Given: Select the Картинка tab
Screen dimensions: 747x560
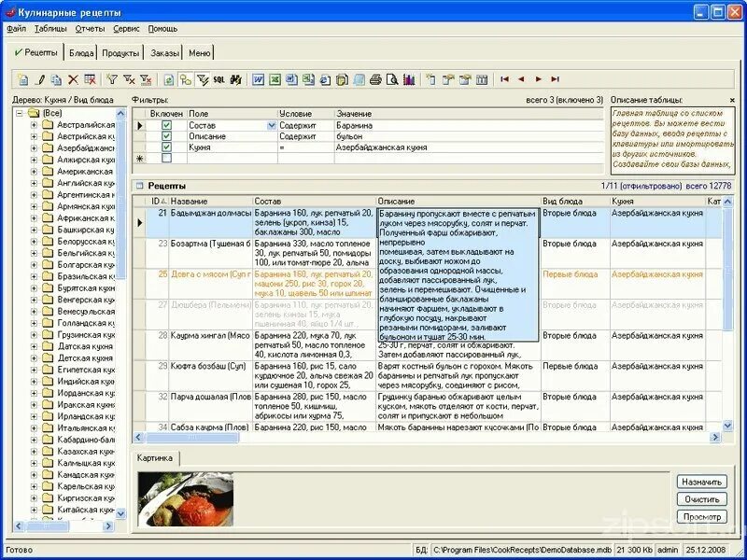Looking at the screenshot, I should (x=155, y=458).
